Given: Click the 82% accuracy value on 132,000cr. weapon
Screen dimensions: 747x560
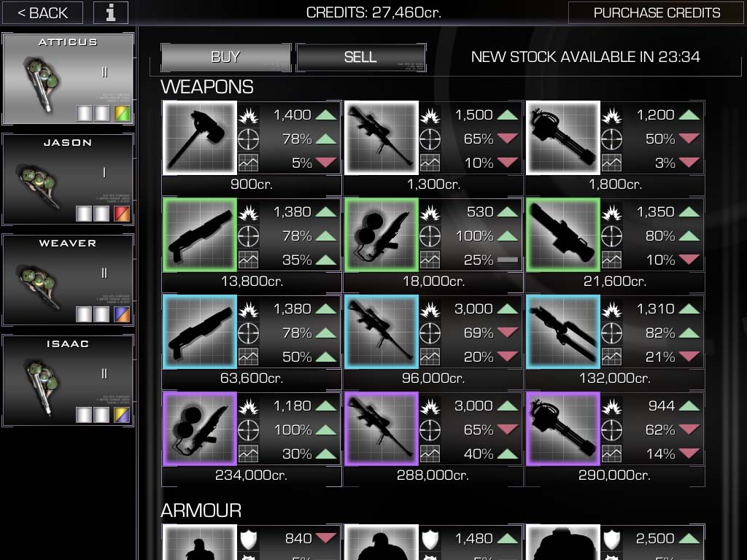Looking at the screenshot, I should (660, 332).
